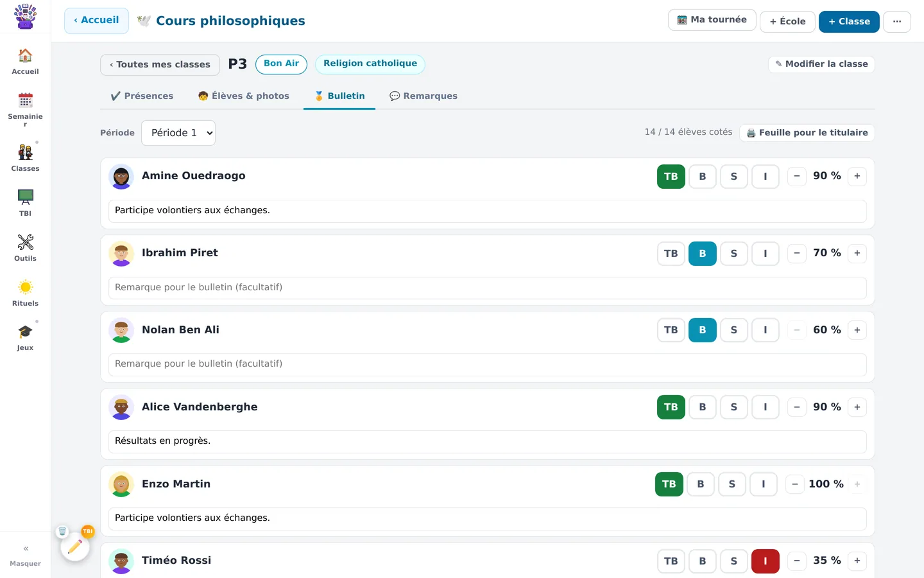Increase Amine Ouedraogo's percentage with plus

pos(857,177)
